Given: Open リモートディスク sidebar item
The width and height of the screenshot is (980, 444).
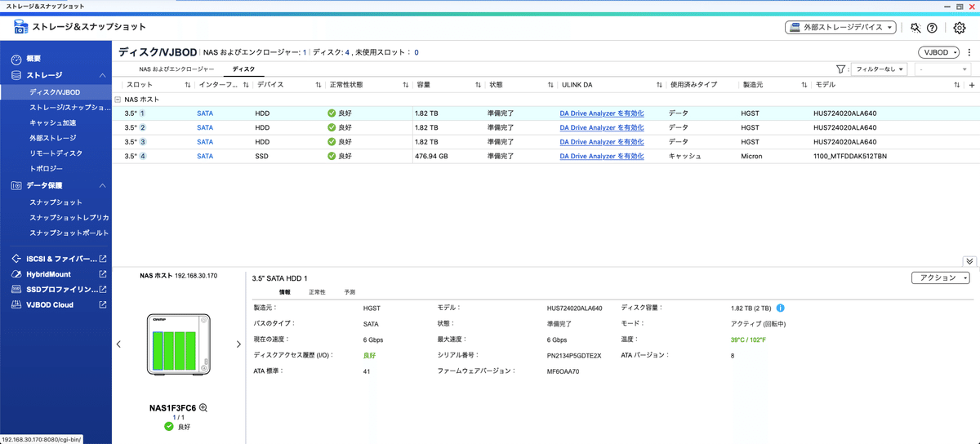Looking at the screenshot, I should click(x=56, y=153).
